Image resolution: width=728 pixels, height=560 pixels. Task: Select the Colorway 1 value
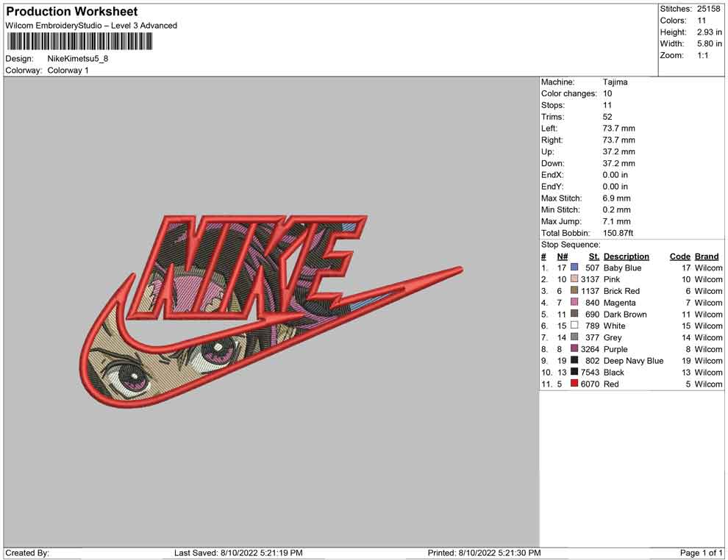click(x=68, y=71)
